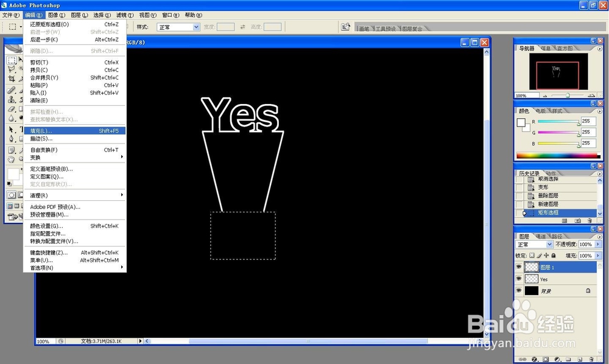Open 样式 dropdown showing 正常

pyautogui.click(x=178, y=27)
